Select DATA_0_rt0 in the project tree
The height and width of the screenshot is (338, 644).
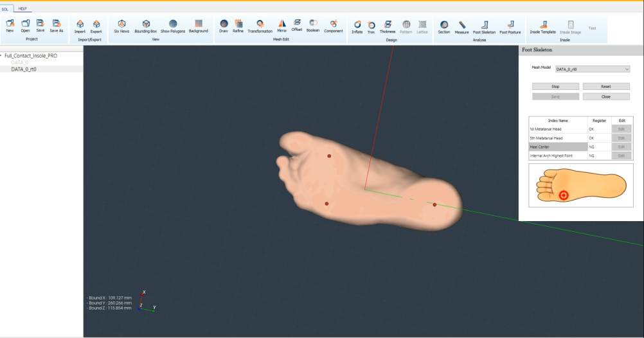[24, 69]
